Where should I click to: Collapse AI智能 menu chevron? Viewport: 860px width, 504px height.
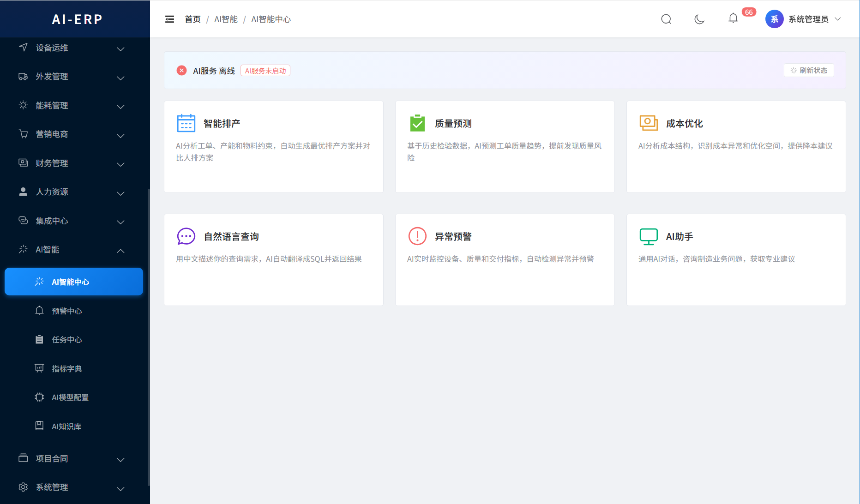pos(120,251)
